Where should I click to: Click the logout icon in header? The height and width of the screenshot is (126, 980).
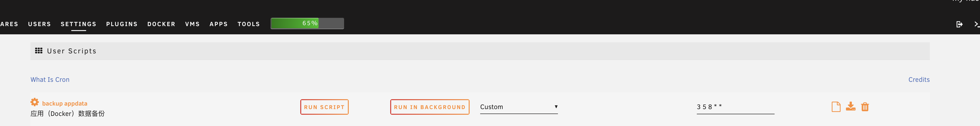pos(959,24)
